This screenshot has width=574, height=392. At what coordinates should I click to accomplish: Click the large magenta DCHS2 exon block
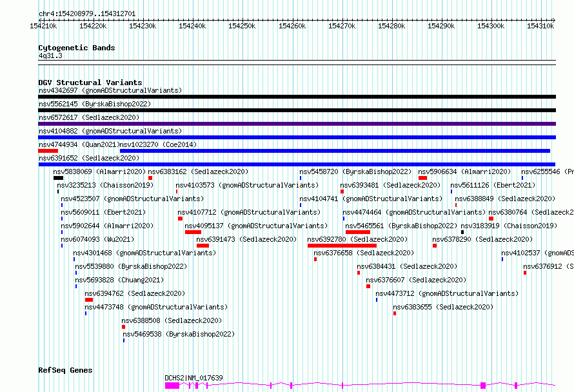coord(172,386)
